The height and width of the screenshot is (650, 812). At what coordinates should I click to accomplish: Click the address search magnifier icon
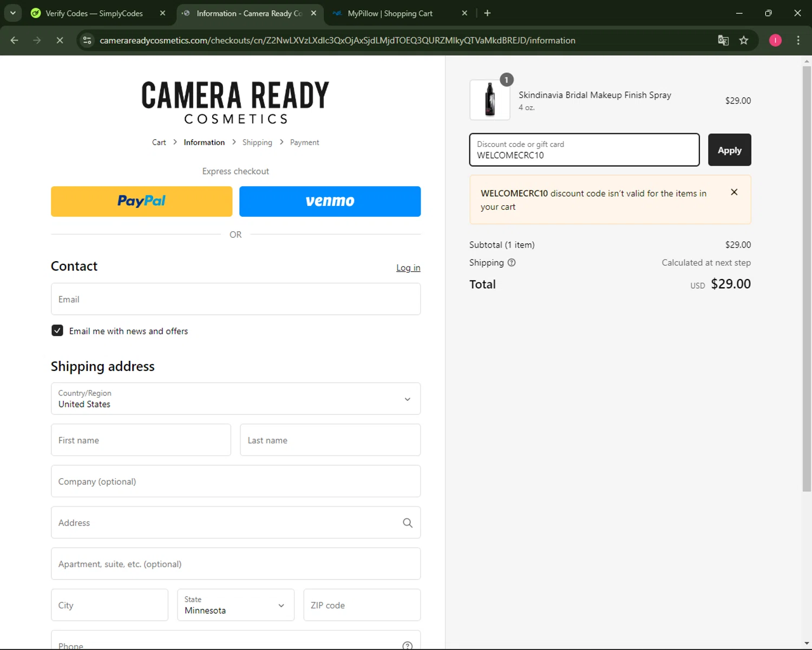pos(408,523)
